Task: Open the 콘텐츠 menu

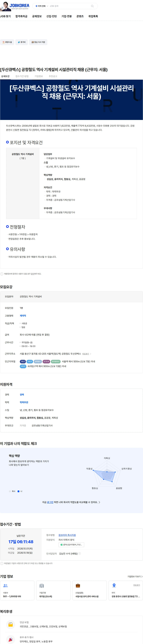Action: (x=80, y=16)
